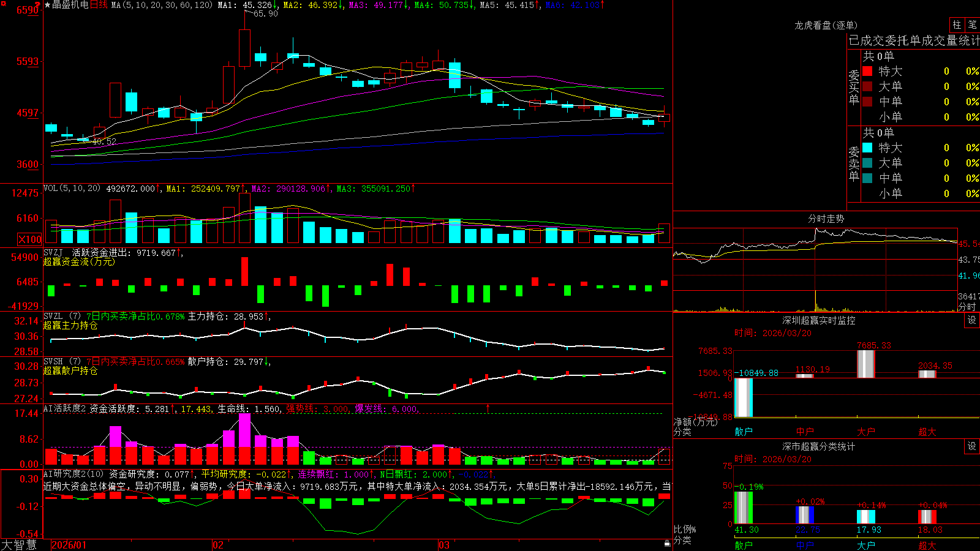
Task: Click the 65.90 high price annotation
Action: tap(265, 13)
